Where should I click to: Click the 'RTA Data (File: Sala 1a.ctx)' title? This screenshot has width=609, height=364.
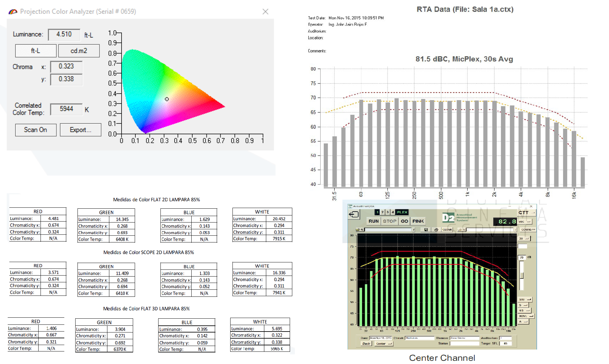[x=465, y=9]
